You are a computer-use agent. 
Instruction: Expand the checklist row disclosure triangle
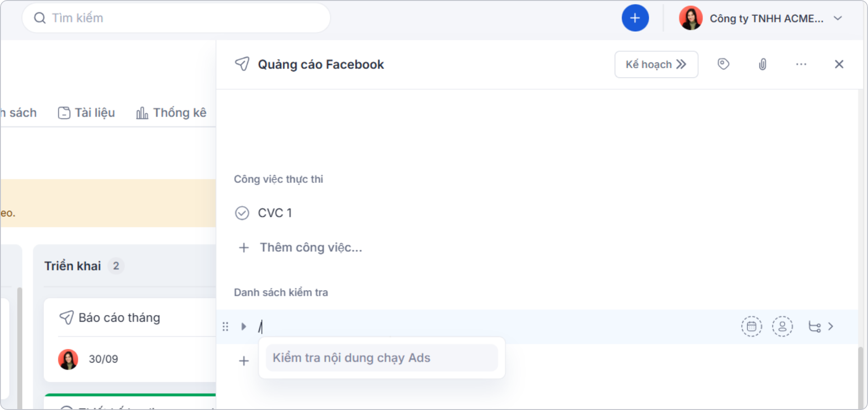(244, 326)
